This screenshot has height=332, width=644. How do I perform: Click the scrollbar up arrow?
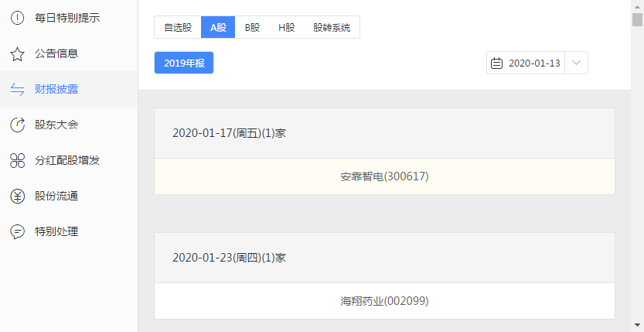637,5
